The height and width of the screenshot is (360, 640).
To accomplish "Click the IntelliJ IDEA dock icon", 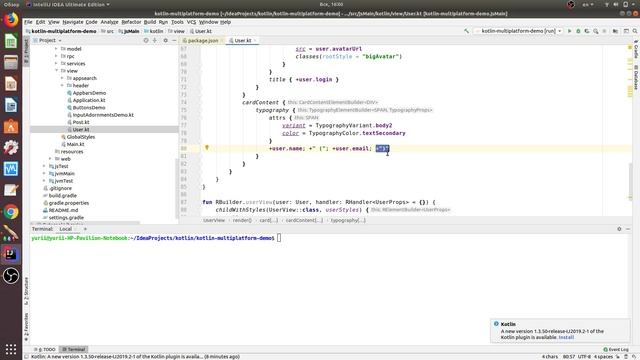I will tap(11, 255).
